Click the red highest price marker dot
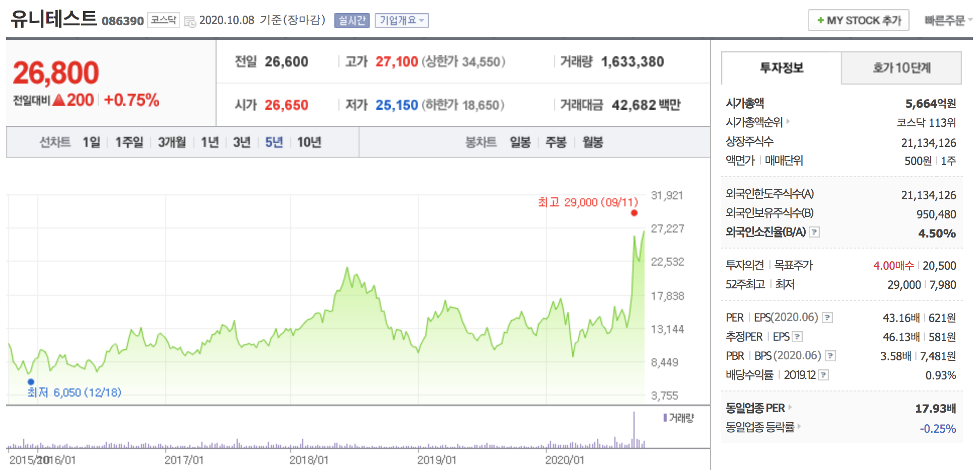Screen dimensions: 980x470 point(634,213)
